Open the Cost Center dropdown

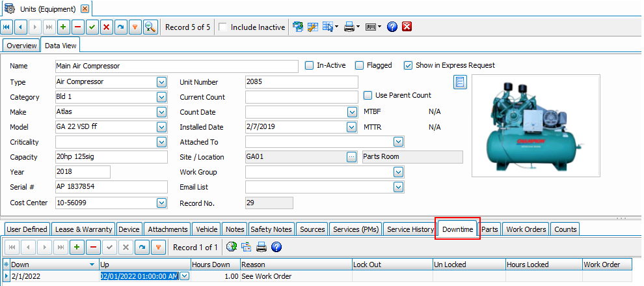[161, 203]
